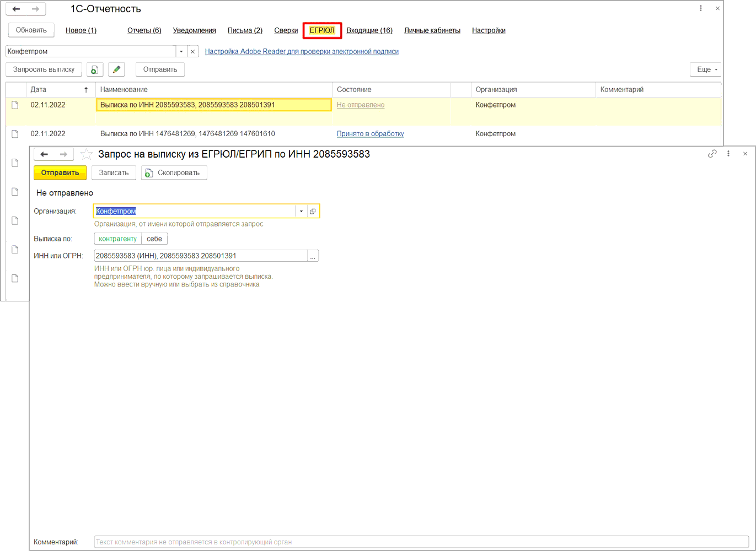Image resolution: width=756 pixels, height=551 pixels.
Task: Open the Еще dropdown menu
Action: (x=706, y=69)
